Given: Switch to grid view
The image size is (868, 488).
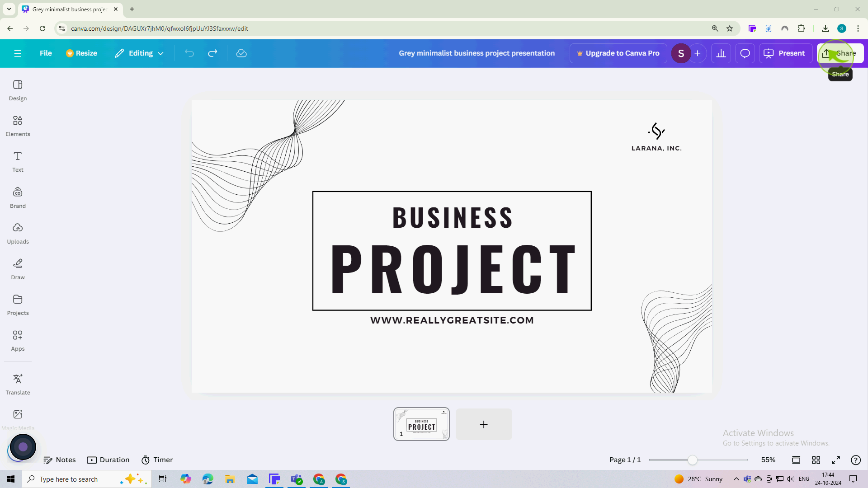Looking at the screenshot, I should (816, 460).
